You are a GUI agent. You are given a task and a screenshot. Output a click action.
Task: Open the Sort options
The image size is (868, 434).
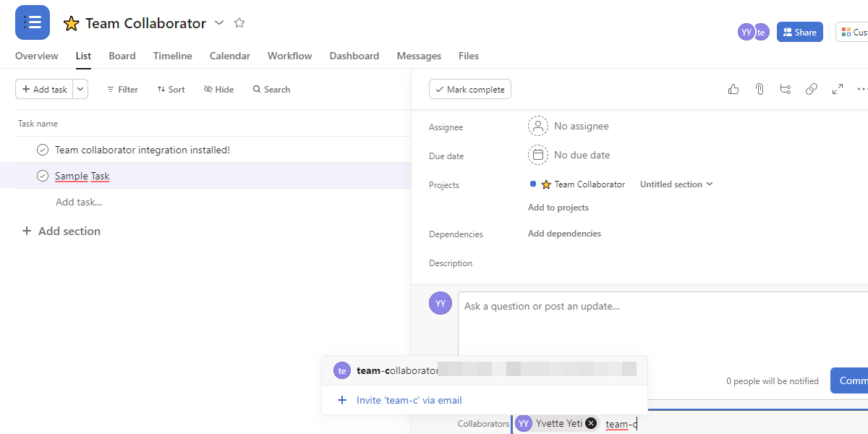point(171,89)
